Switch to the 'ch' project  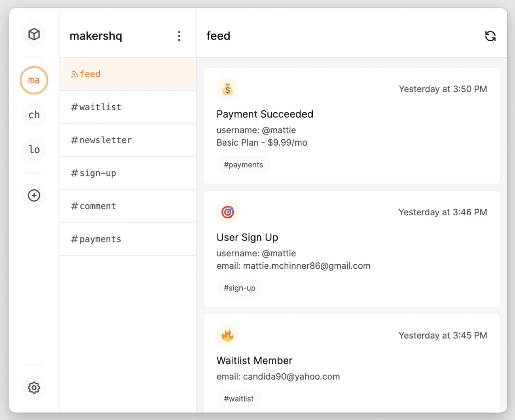point(34,115)
